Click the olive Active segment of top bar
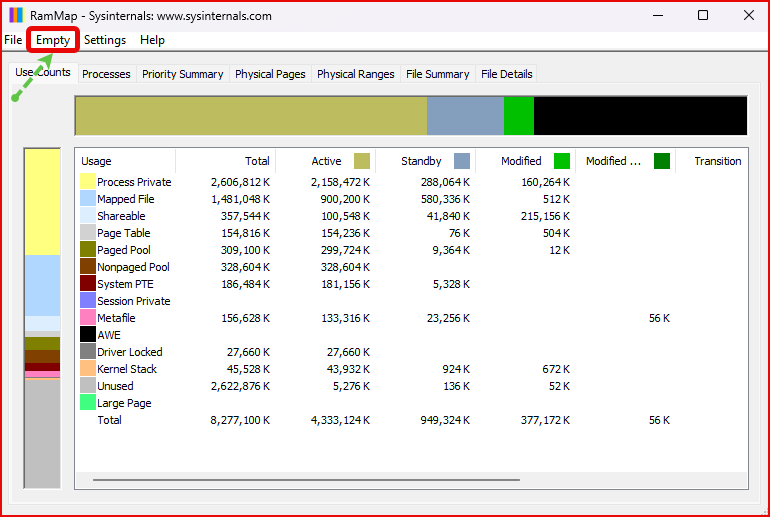Viewport: 770px width, 517px height. pos(251,116)
